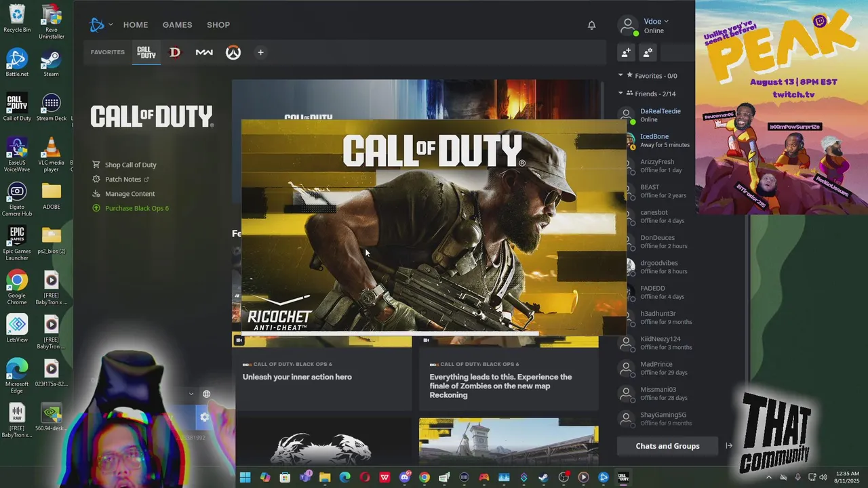Select Call of Duty favorites tab
The image size is (868, 488).
click(x=146, y=52)
